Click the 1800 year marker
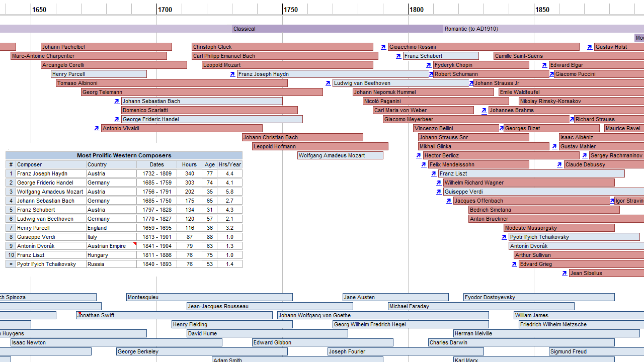Screen dimensions: 644x362 (416, 10)
